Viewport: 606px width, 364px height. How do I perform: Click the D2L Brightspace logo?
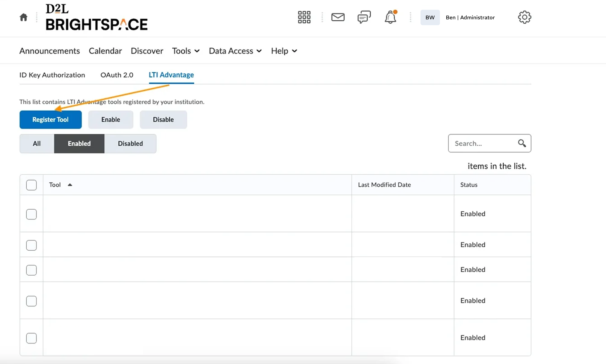pyautogui.click(x=97, y=17)
